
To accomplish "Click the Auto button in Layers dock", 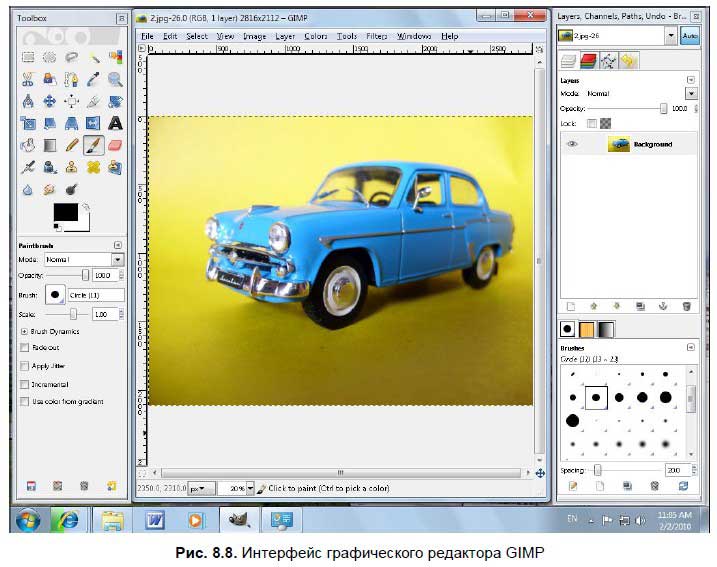I will pyautogui.click(x=689, y=35).
